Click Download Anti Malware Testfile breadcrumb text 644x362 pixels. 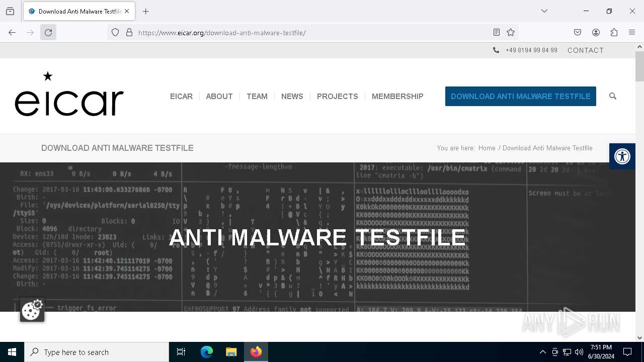(x=547, y=148)
